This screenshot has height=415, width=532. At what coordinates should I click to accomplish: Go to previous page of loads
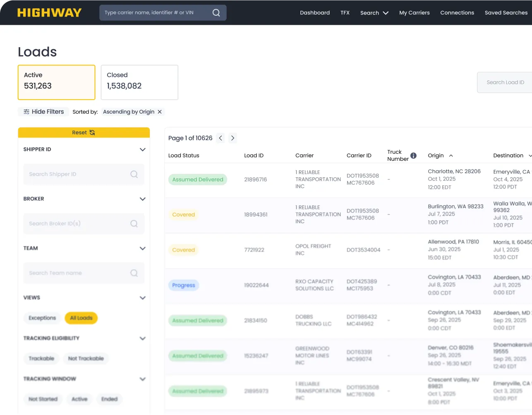click(220, 138)
